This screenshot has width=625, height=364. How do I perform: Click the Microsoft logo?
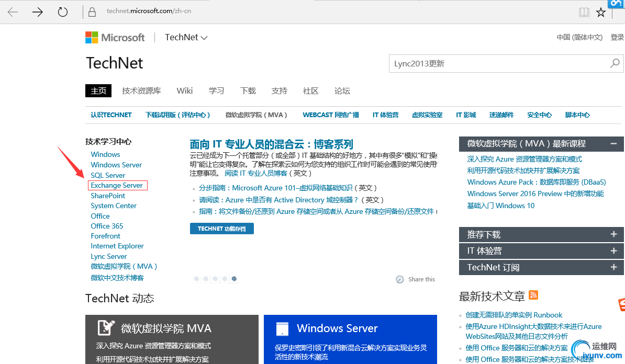[115, 38]
